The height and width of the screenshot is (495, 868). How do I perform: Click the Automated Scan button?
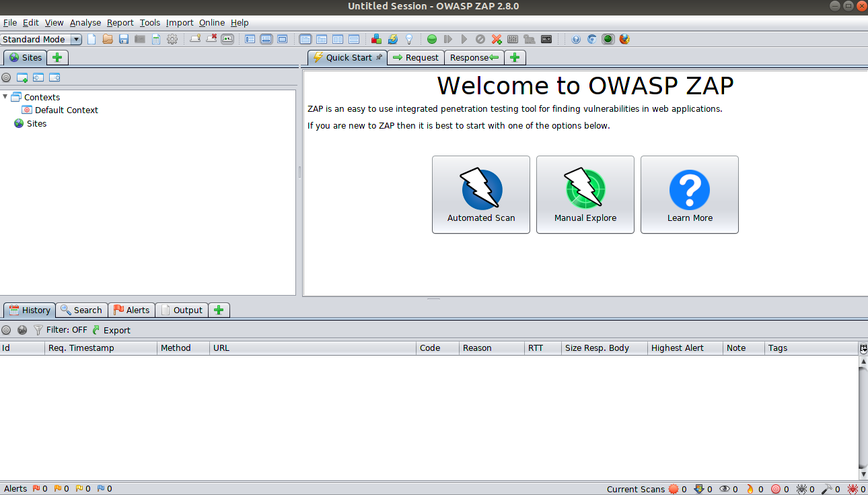pyautogui.click(x=481, y=195)
